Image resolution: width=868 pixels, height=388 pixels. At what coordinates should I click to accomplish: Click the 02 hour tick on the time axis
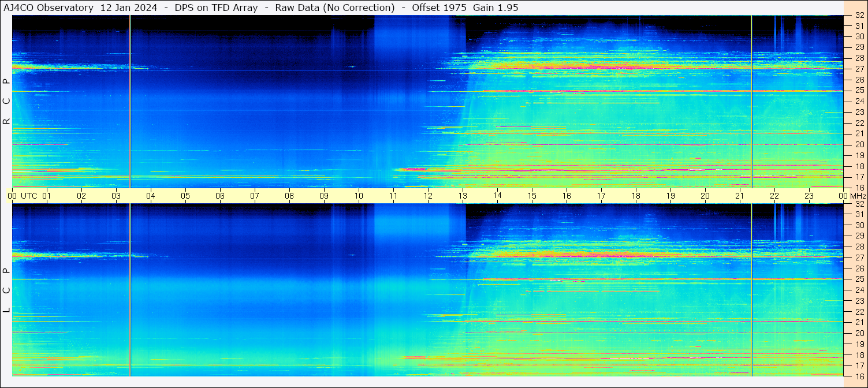pyautogui.click(x=81, y=196)
